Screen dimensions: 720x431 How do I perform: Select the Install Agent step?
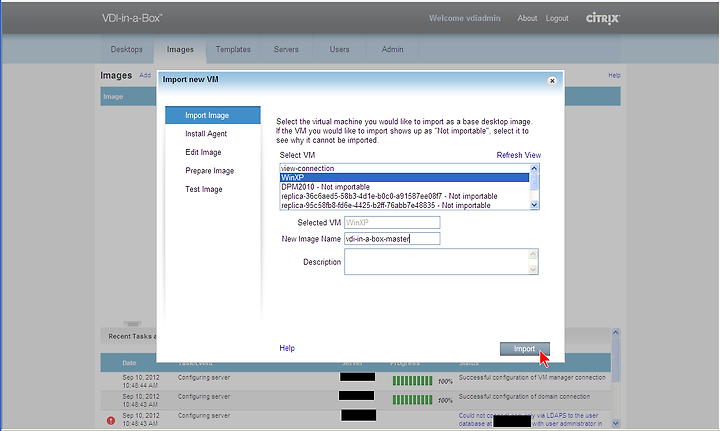pyautogui.click(x=206, y=134)
